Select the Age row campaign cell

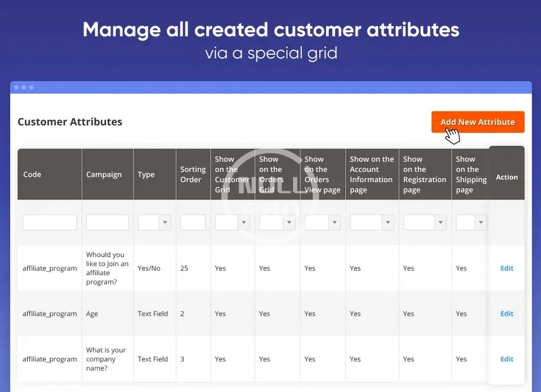[x=92, y=314]
